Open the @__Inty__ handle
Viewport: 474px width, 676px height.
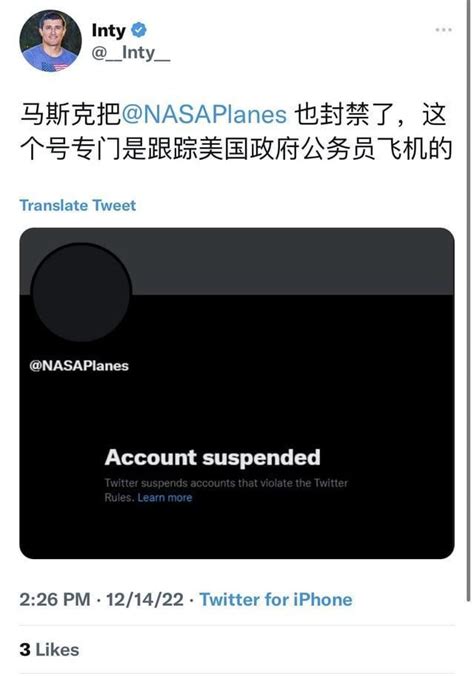coord(131,53)
